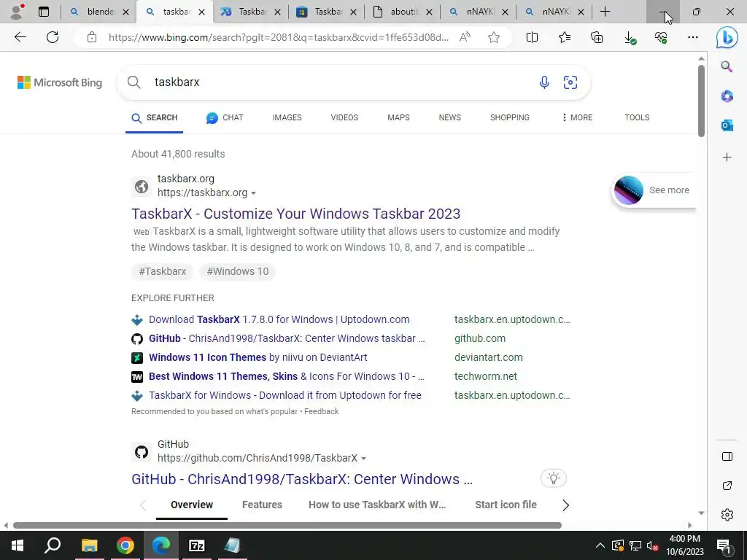Open TaskbarX - Customize Your Windows Taskbar link
This screenshot has width=747, height=560.
point(296,214)
